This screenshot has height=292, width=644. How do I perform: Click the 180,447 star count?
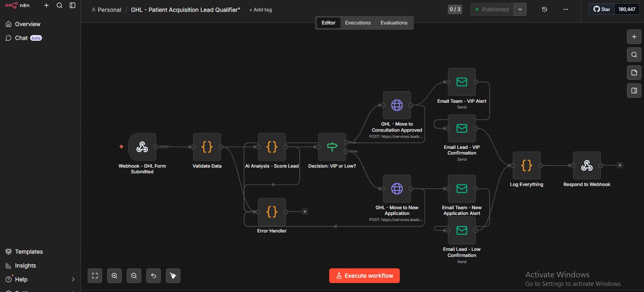click(x=627, y=9)
